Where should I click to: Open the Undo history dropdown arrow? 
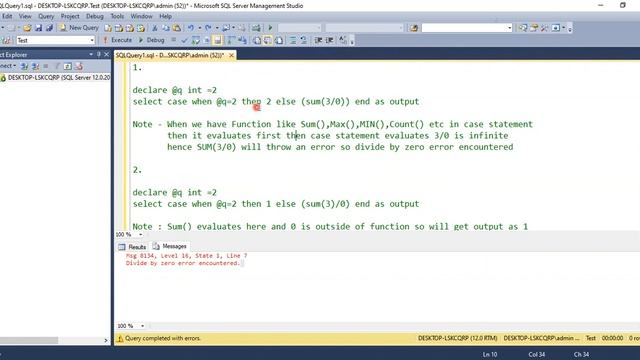[199, 28]
